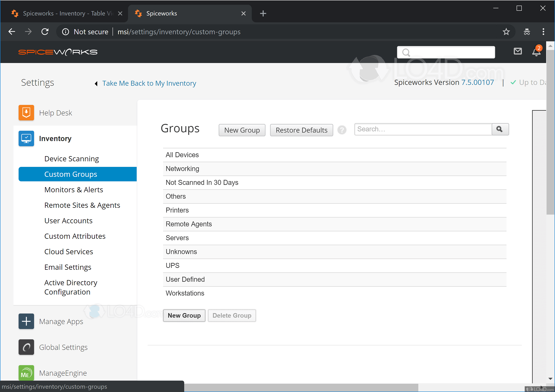This screenshot has height=392, width=555.
Task: Click the ManageEngine logo icon
Action: (26, 373)
